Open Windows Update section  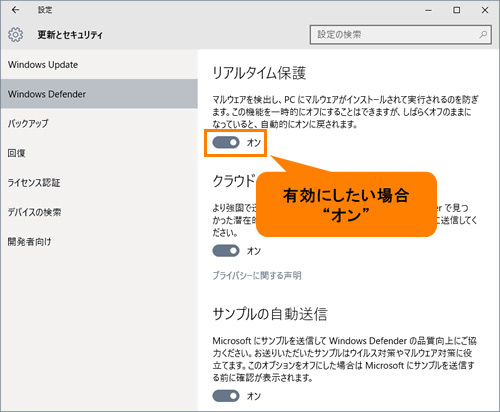pos(99,65)
